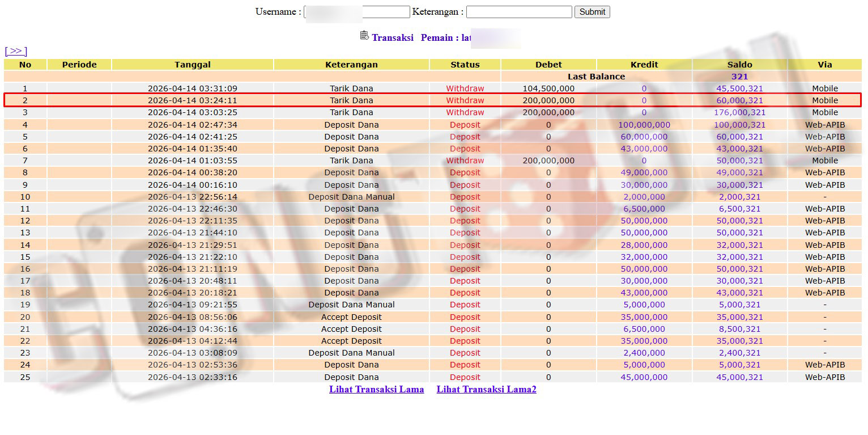Click Deposit Dana Manual at 22:56:14
This screenshot has width=868, height=435.
point(351,197)
